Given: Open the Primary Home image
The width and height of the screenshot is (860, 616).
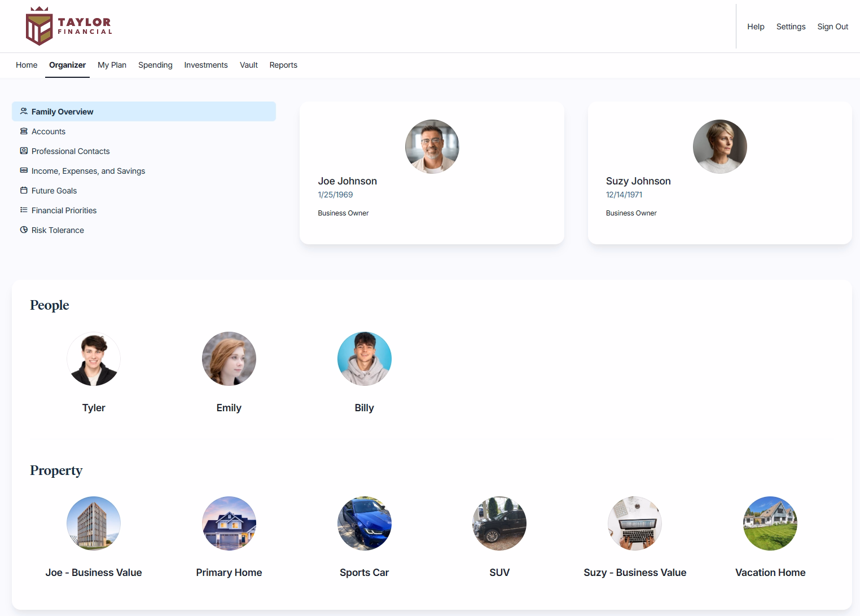Looking at the screenshot, I should pos(229,523).
